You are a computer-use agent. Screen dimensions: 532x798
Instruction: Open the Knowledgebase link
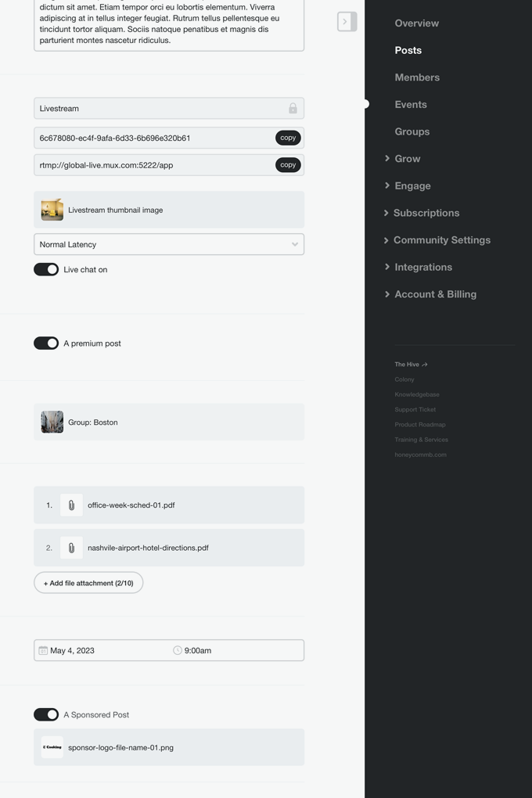[x=417, y=394]
